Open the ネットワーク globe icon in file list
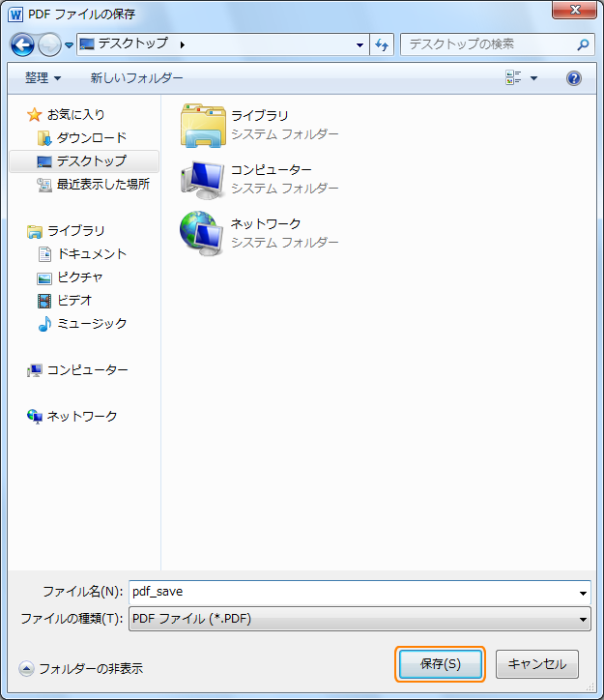Screen dimensions: 604x700 (x=202, y=232)
